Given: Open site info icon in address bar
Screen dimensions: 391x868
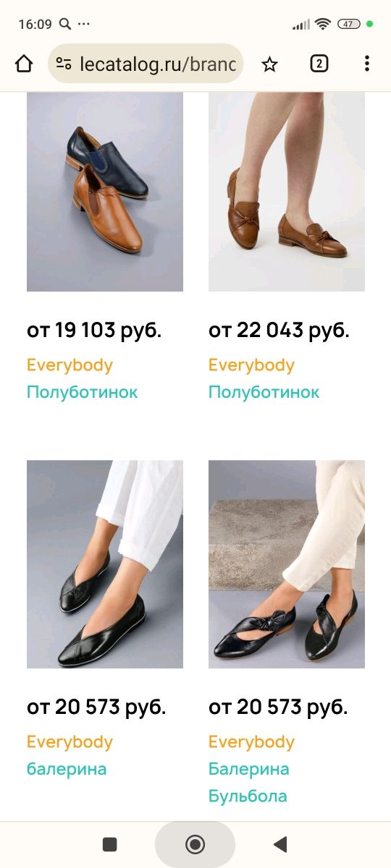Looking at the screenshot, I should [64, 64].
